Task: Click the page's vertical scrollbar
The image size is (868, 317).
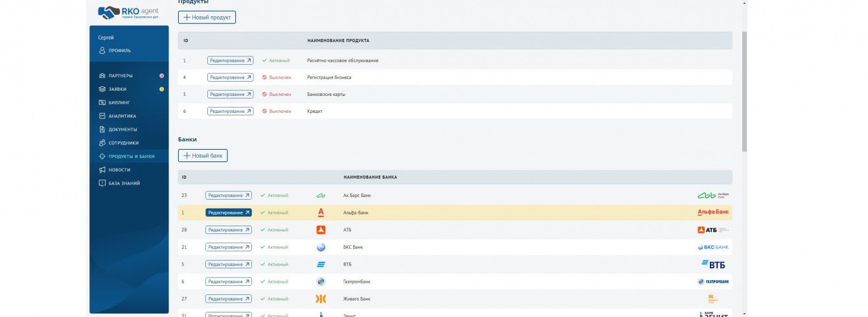Action: click(744, 91)
